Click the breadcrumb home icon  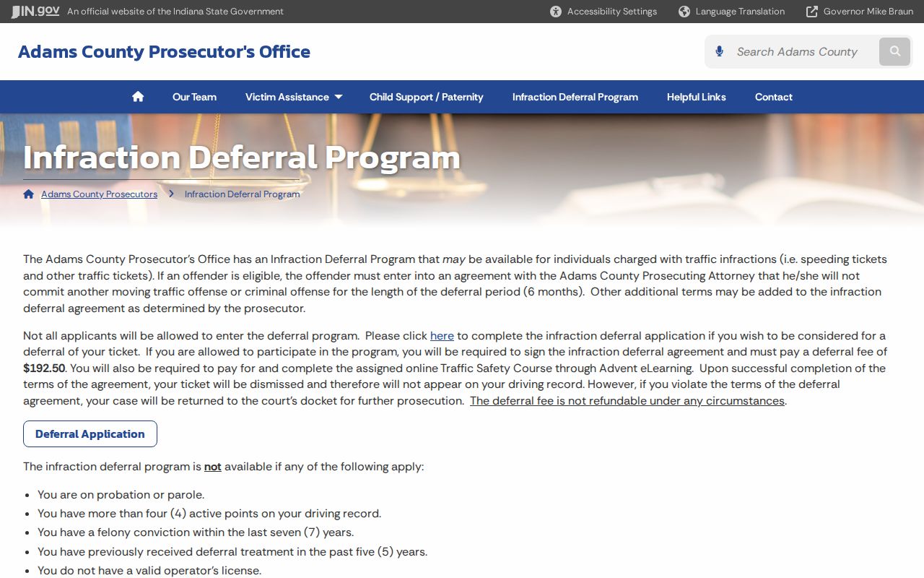29,194
